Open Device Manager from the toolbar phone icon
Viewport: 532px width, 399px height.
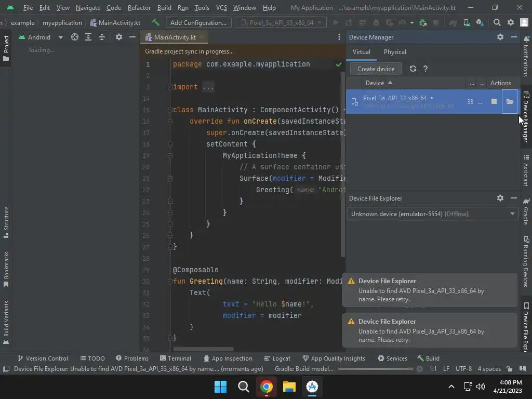pyautogui.click(x=467, y=22)
